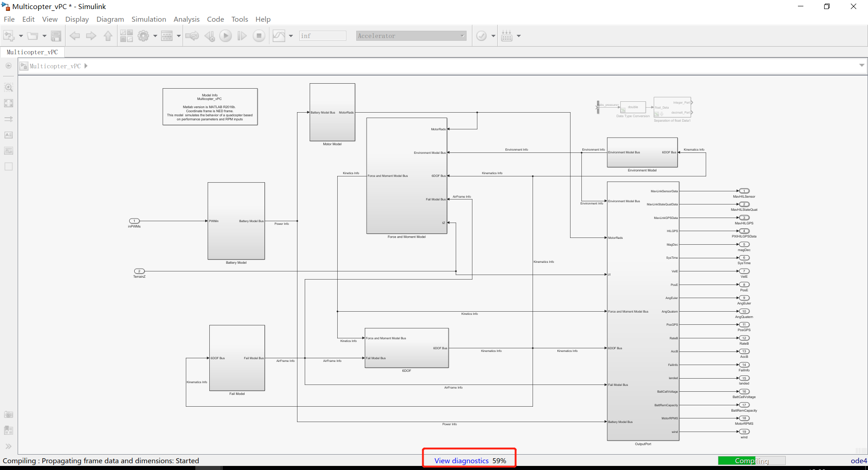Expand the configuration gear dropdown arrow
868x470 pixels.
tap(155, 36)
